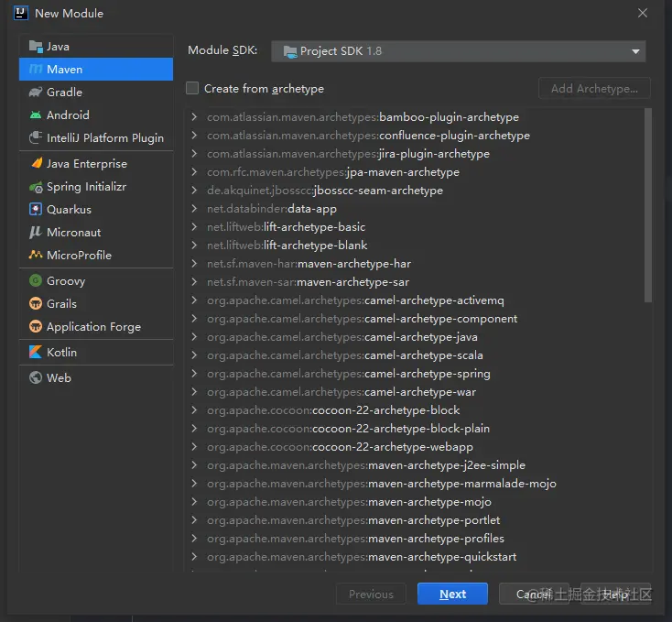Image resolution: width=672 pixels, height=622 pixels.
Task: Click the Java module type icon
Action: tap(36, 47)
